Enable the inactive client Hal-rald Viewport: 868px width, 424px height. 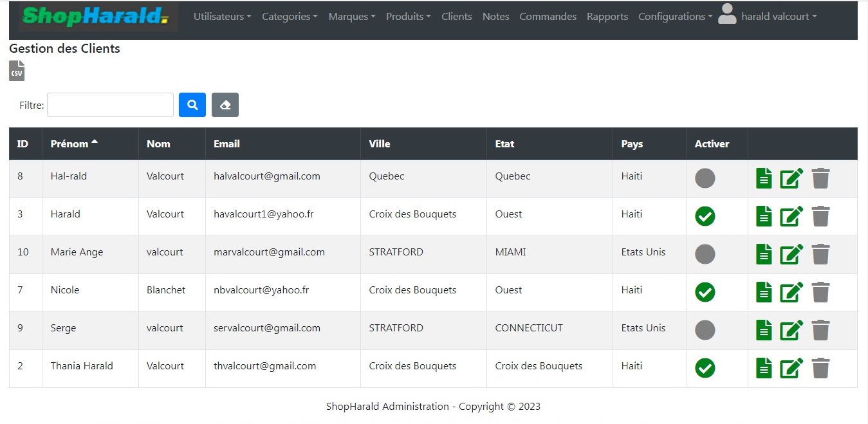(x=705, y=178)
